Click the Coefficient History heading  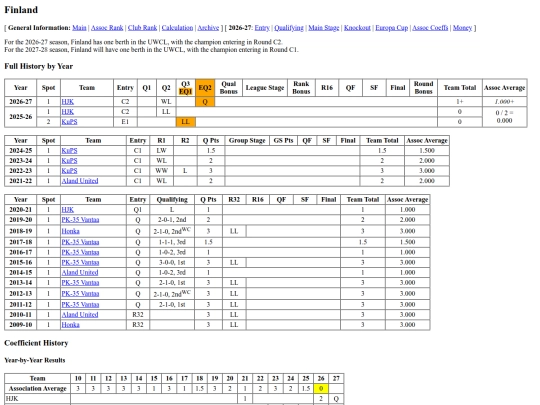coord(36,343)
